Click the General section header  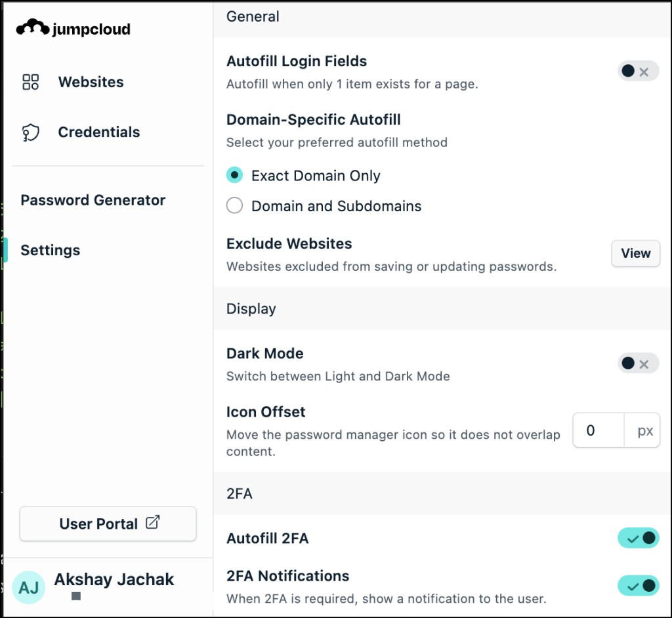point(253,16)
